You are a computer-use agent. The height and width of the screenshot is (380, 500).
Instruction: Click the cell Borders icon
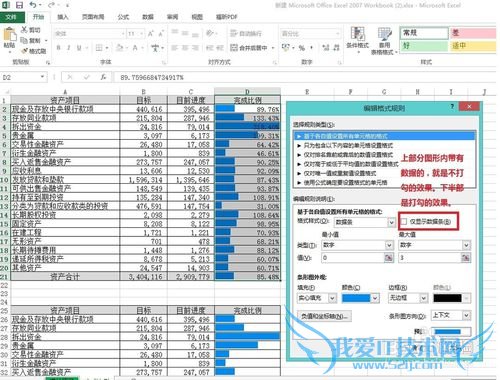[x=99, y=48]
